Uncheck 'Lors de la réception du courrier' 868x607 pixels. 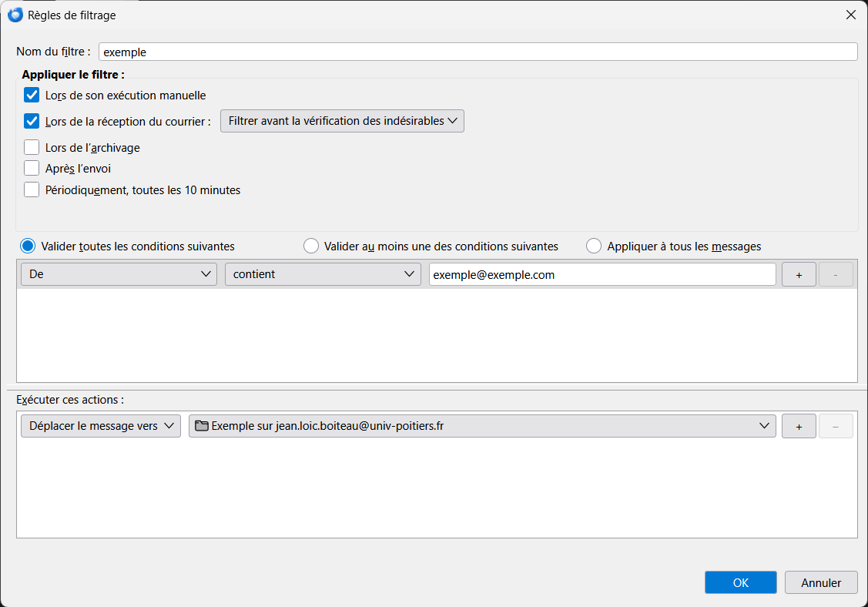pyautogui.click(x=31, y=121)
